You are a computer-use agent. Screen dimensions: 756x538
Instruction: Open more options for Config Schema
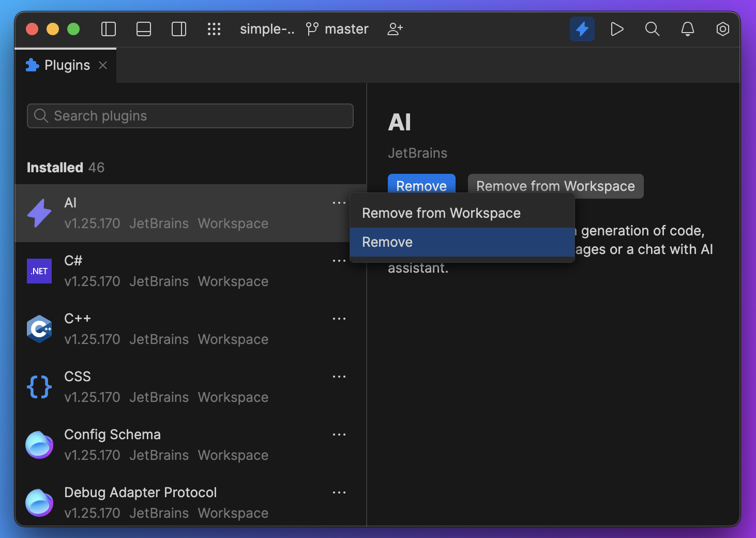coord(339,435)
